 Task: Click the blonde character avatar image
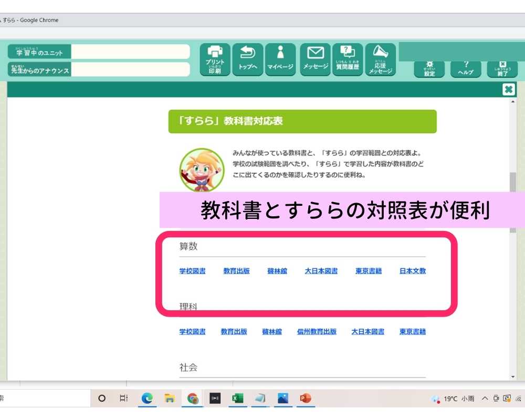tap(202, 170)
